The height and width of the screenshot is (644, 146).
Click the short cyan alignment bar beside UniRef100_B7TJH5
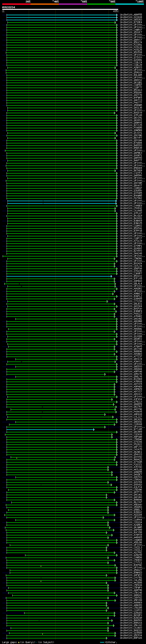point(50,429)
